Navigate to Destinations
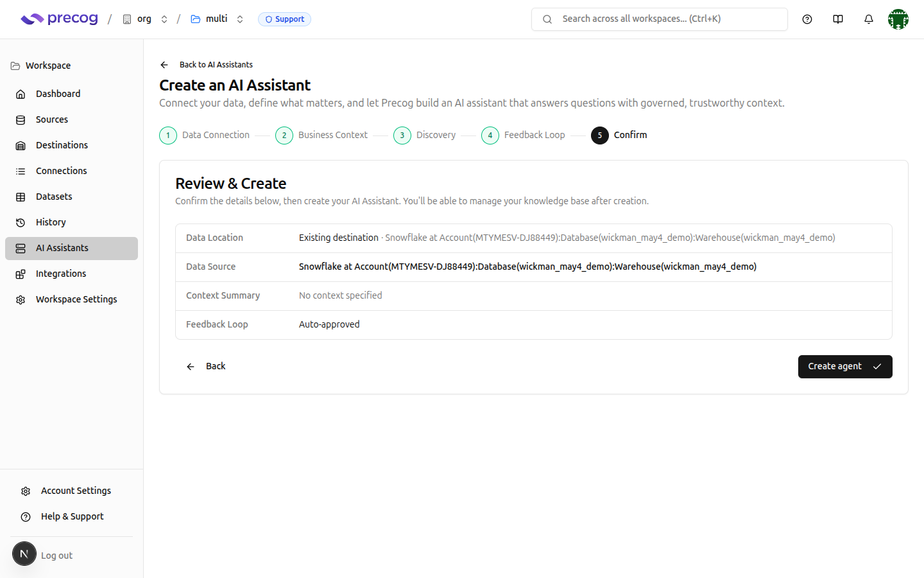 pyautogui.click(x=71, y=145)
